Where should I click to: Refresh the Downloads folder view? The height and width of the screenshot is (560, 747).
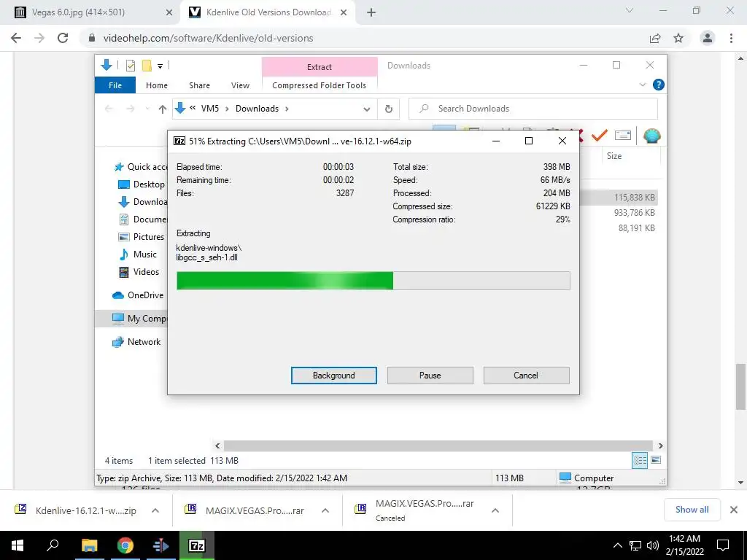pyautogui.click(x=389, y=109)
